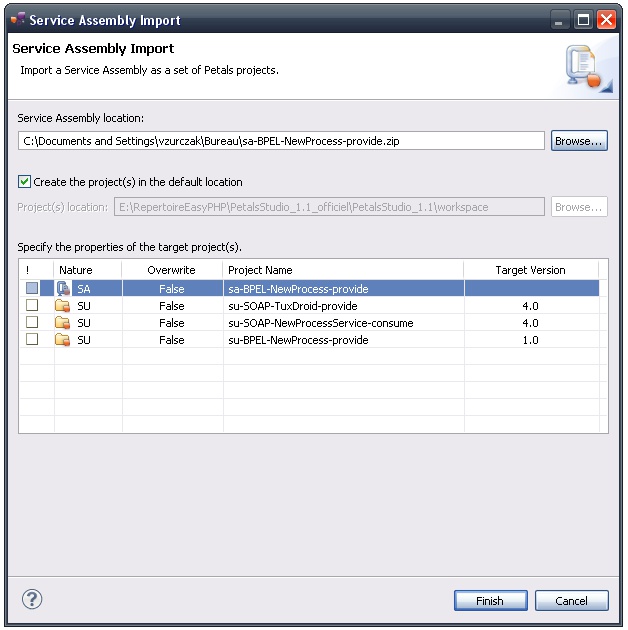This screenshot has height=630, width=628.
Task: Click the Service Assembly location text field
Action: [281, 141]
